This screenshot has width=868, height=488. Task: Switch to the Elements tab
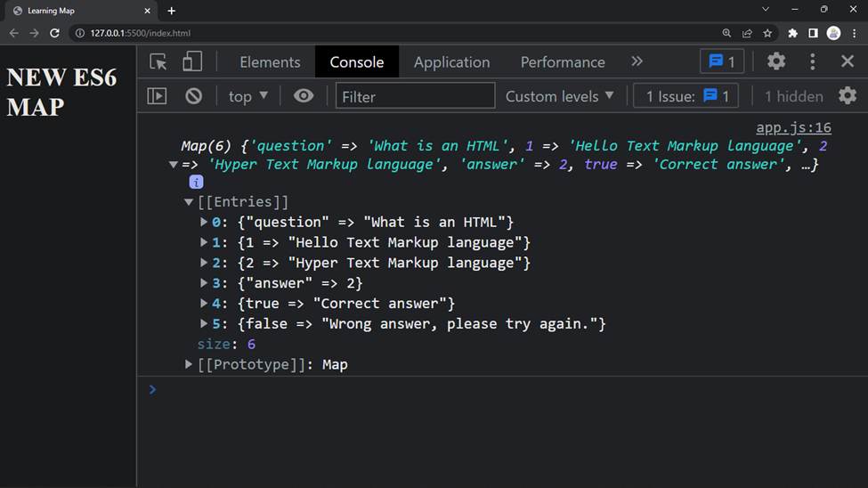(x=270, y=62)
